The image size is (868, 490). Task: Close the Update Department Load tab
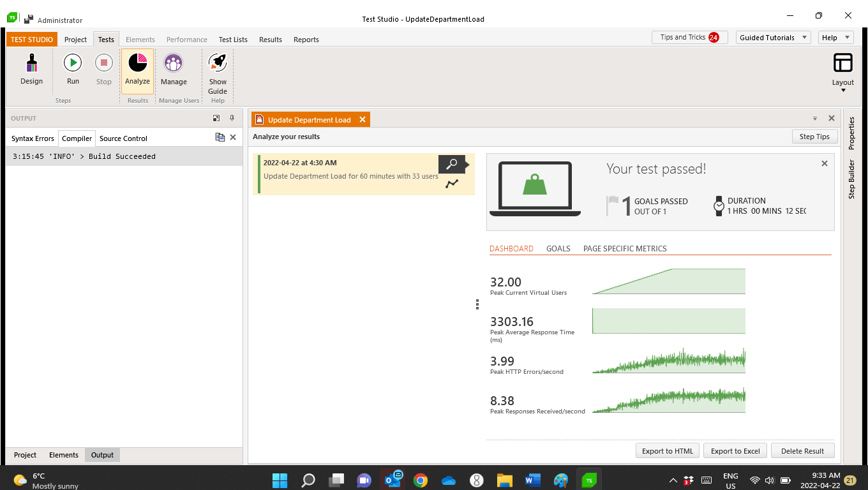363,119
